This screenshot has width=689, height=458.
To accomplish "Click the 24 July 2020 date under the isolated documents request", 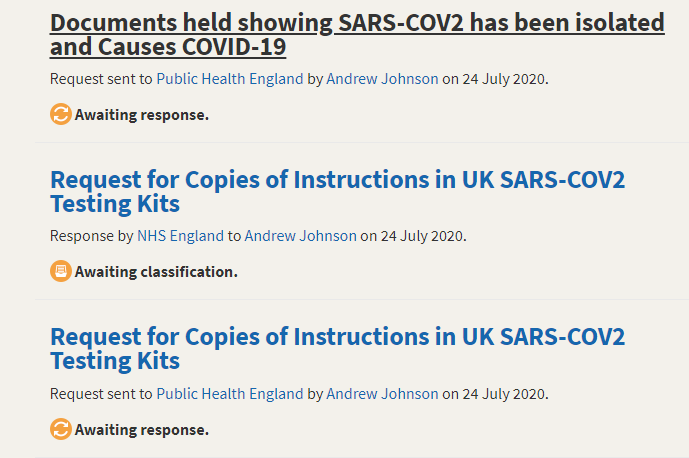I will pyautogui.click(x=504, y=79).
